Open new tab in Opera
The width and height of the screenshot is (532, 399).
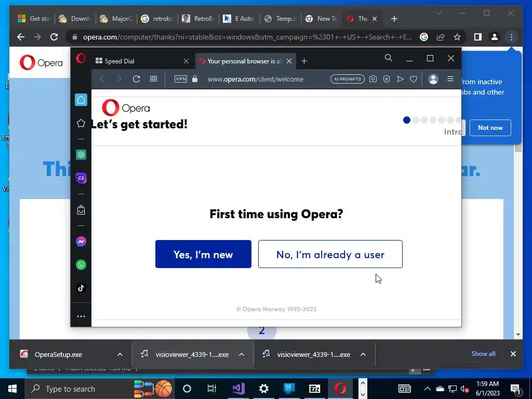click(x=304, y=61)
